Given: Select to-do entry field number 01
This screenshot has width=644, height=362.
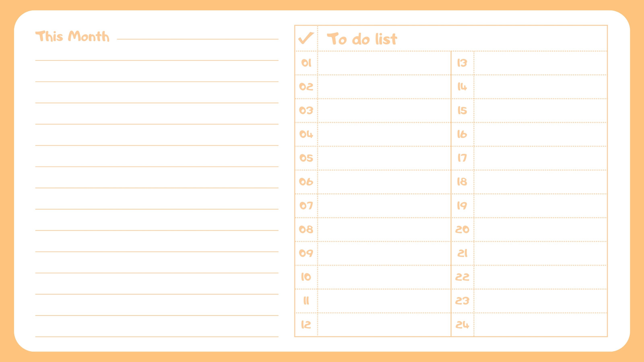Looking at the screenshot, I should 384,63.
